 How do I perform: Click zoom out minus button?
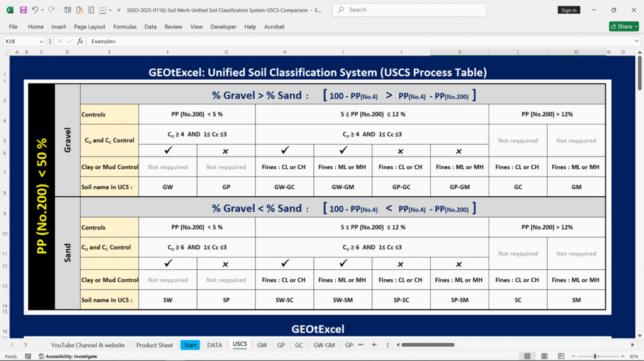coord(574,356)
